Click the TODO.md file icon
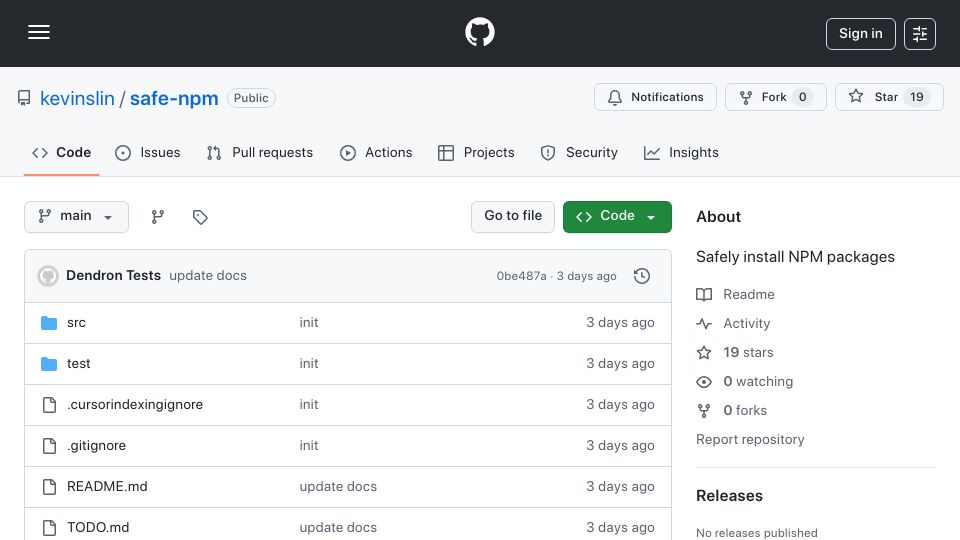Screen dimensions: 960x540 coord(49,528)
